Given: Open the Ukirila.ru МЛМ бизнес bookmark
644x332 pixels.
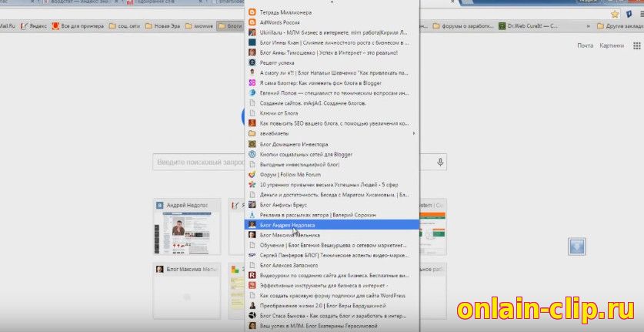Looking at the screenshot, I should [x=332, y=32].
